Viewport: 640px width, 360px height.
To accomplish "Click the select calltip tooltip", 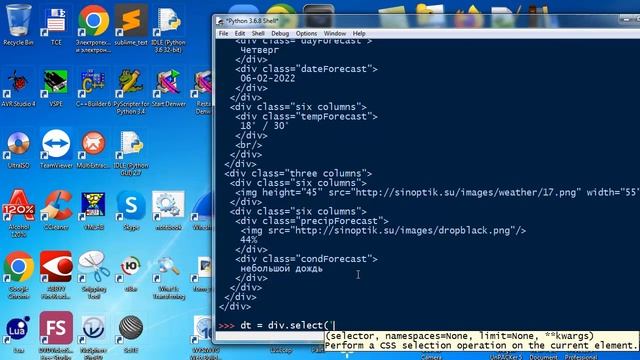I will pos(482,341).
